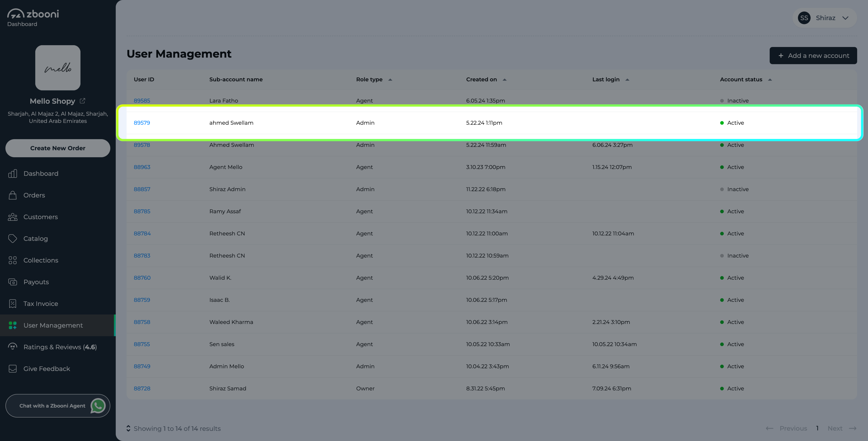Go to Next page
Screen dimensions: 868x441
842,428
